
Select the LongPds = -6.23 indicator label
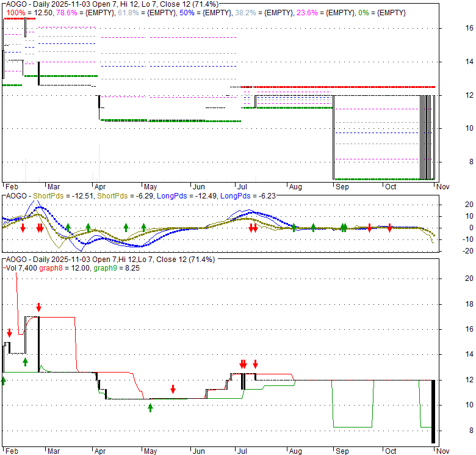tap(248, 196)
